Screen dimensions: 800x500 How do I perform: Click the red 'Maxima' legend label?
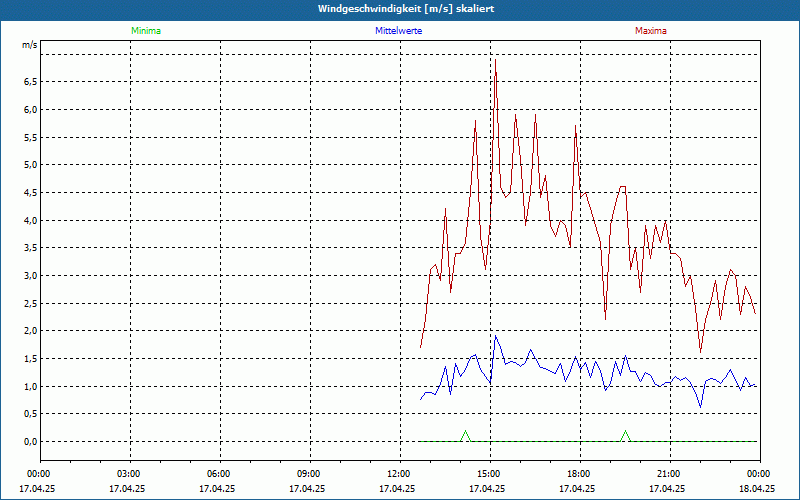coord(651,31)
